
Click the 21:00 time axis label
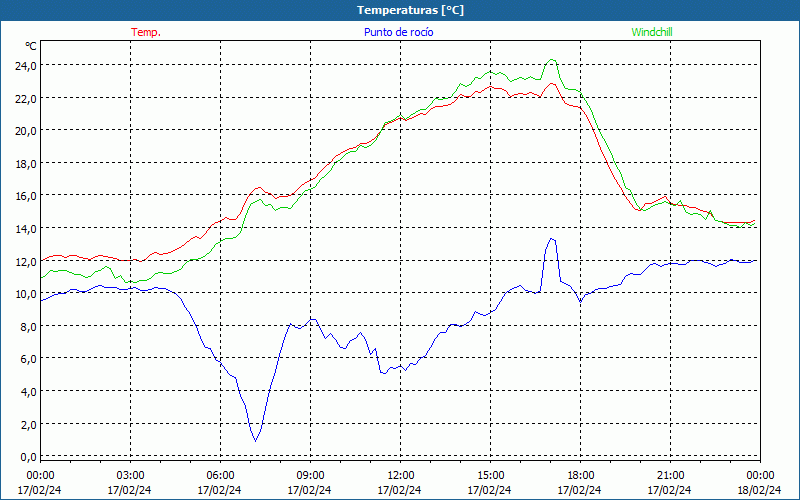(x=670, y=476)
